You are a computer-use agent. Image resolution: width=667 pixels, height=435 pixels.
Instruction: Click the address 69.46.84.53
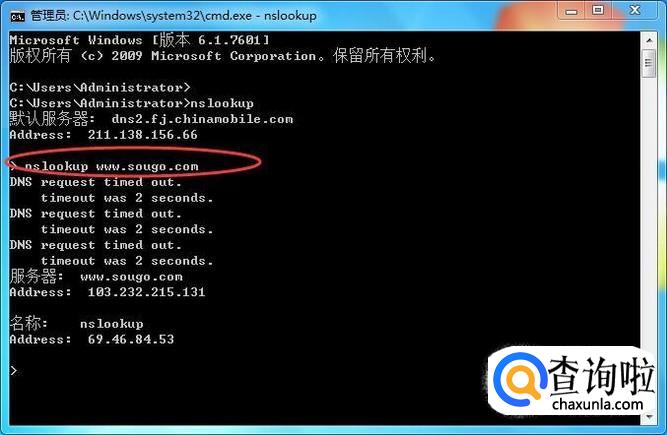click(x=131, y=339)
